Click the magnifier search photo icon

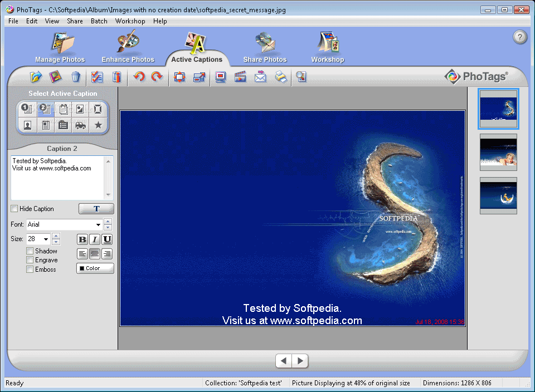click(301, 77)
